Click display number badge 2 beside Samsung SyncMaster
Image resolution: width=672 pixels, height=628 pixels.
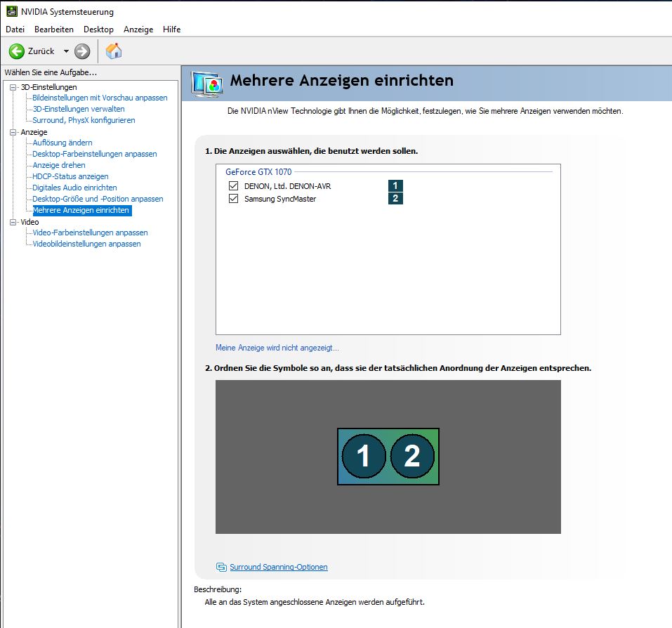coord(395,199)
